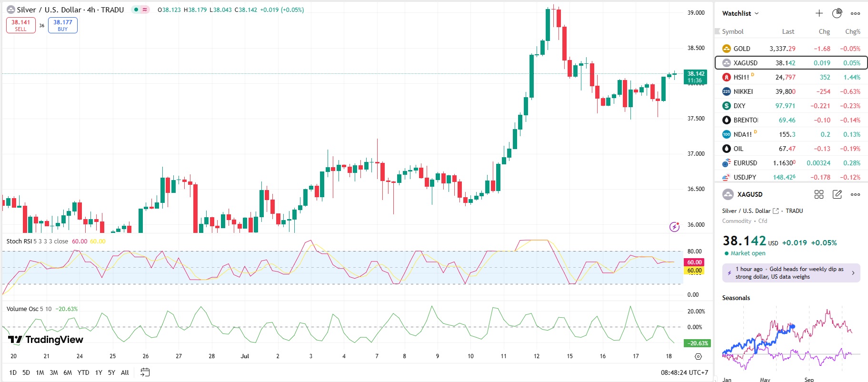The width and height of the screenshot is (868, 382).
Task: Open Silver / U.S. Dollar external link icon
Action: point(776,211)
